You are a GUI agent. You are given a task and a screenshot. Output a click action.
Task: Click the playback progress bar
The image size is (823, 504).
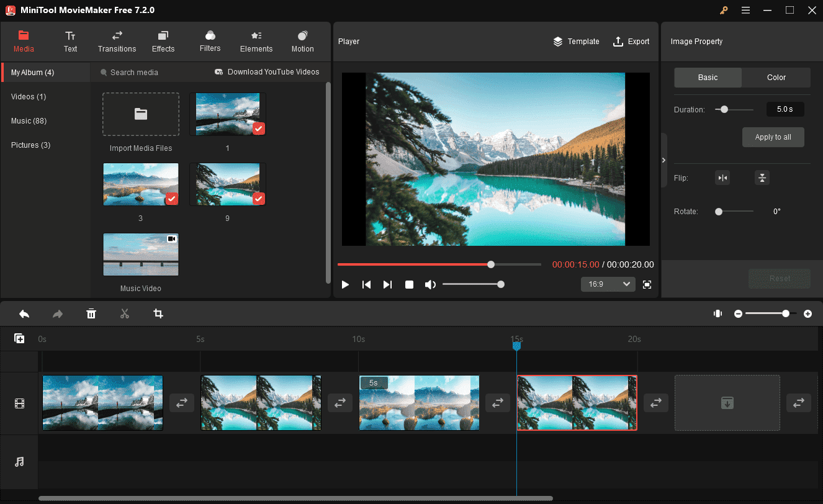tap(439, 264)
